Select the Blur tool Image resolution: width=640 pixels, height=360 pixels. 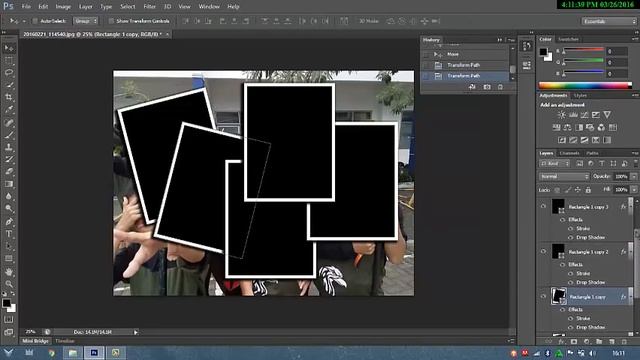[9, 196]
